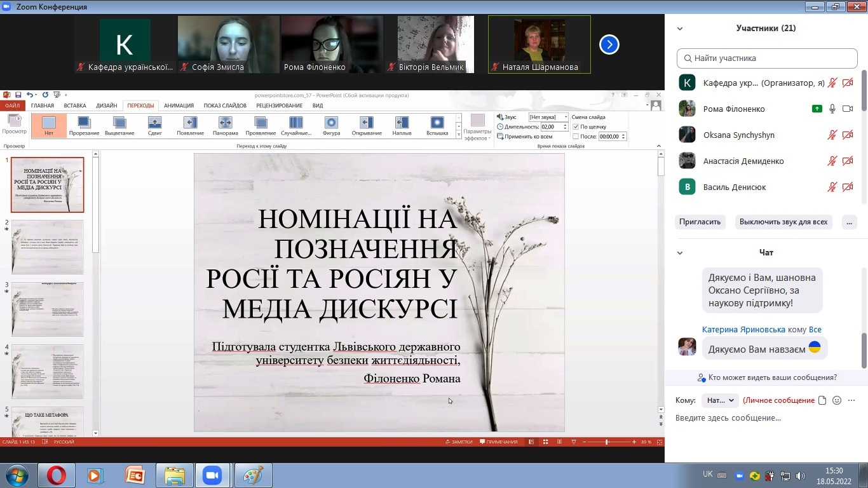Select the Случайные transition effect
Screen dimensions: 868x488
coord(296,125)
